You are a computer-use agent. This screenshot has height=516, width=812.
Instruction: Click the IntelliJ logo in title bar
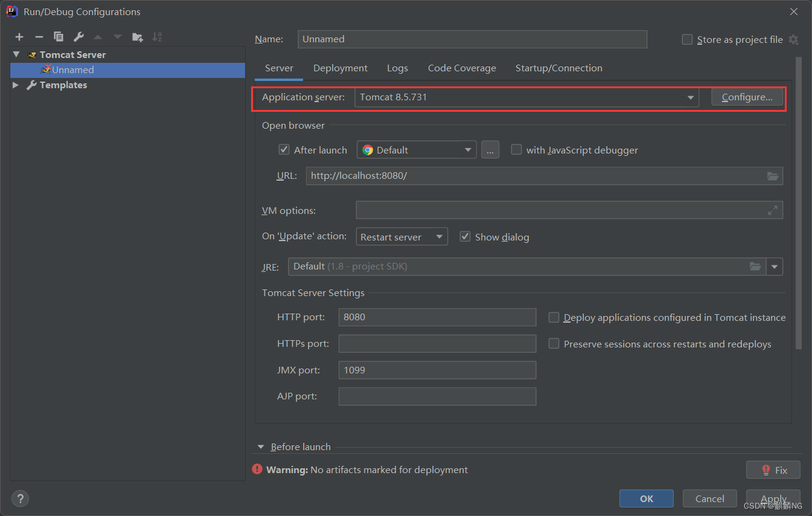point(12,11)
